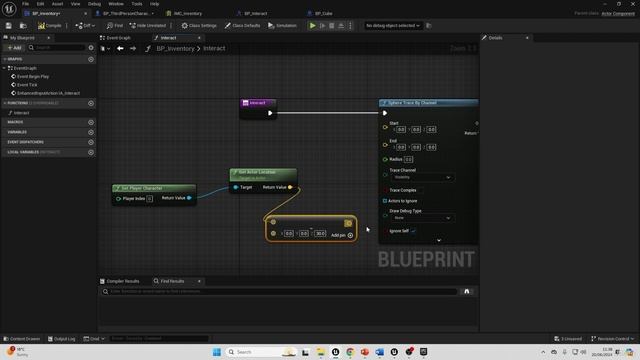
Task: Click the Browse to asset icon in toolbar
Action: 23,25
